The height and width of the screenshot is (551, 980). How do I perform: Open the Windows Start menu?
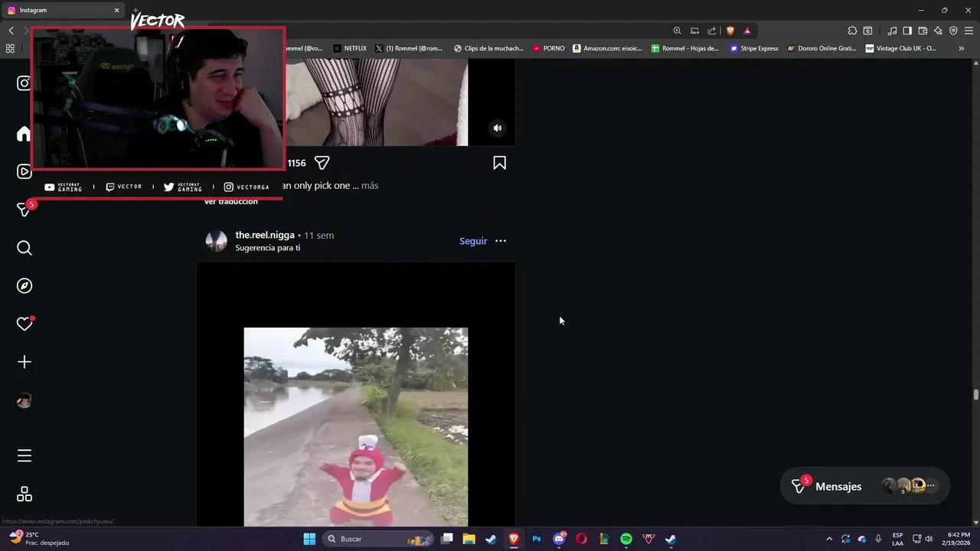(x=309, y=539)
